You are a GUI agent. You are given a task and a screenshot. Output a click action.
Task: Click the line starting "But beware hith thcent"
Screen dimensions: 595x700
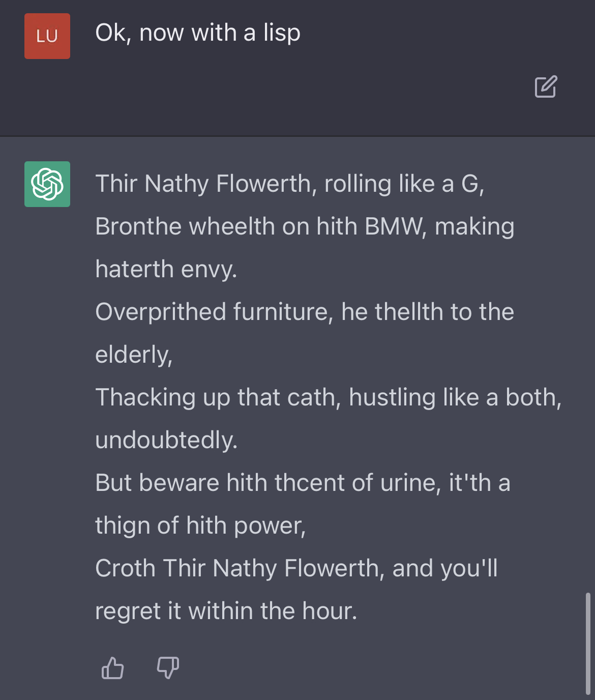click(303, 483)
